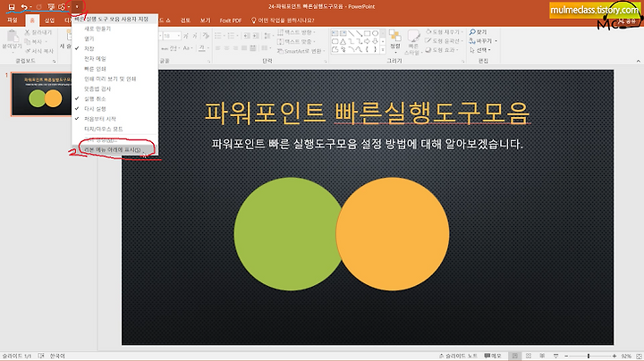Switch to the Foxit PDF tab

point(231,21)
